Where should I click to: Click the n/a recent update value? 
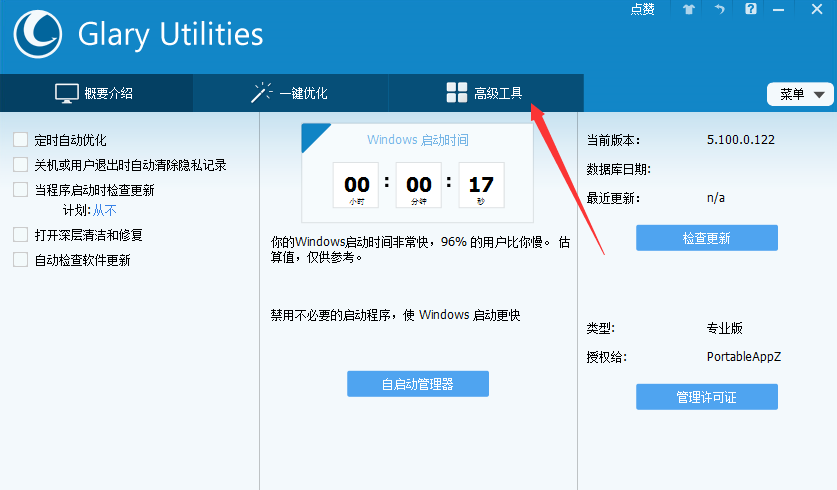point(716,198)
